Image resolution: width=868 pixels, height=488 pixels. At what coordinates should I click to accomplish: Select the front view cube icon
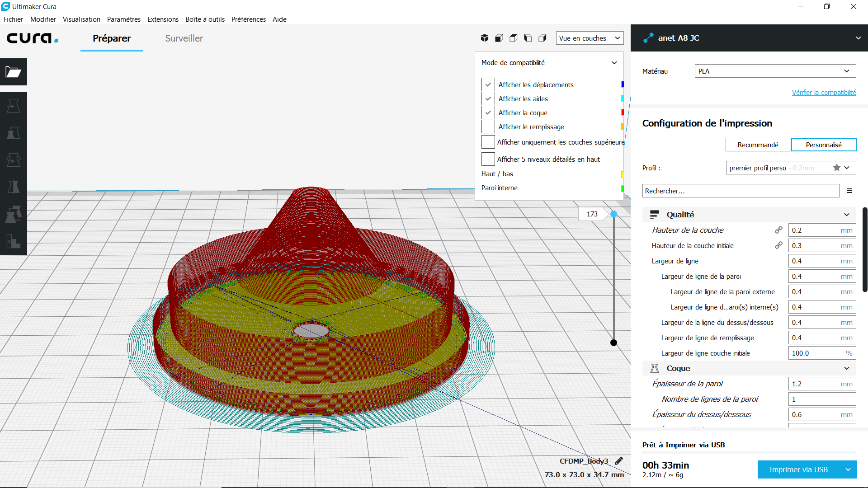coord(499,38)
